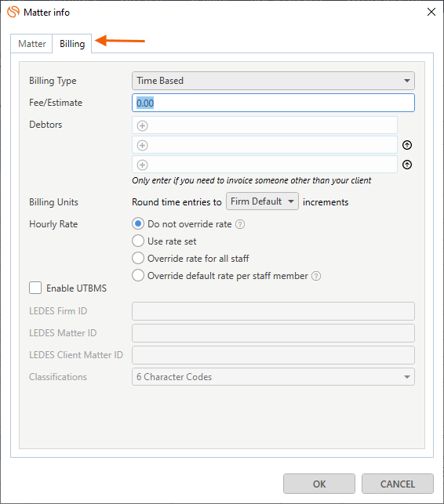Enable UTBMS checkbox
The image size is (444, 504).
[x=35, y=288]
